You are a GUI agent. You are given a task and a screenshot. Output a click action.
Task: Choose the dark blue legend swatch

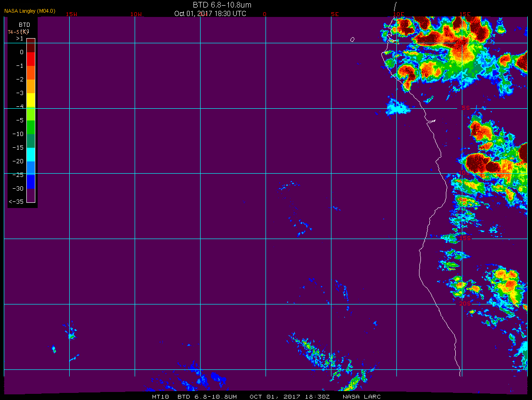[x=31, y=182]
